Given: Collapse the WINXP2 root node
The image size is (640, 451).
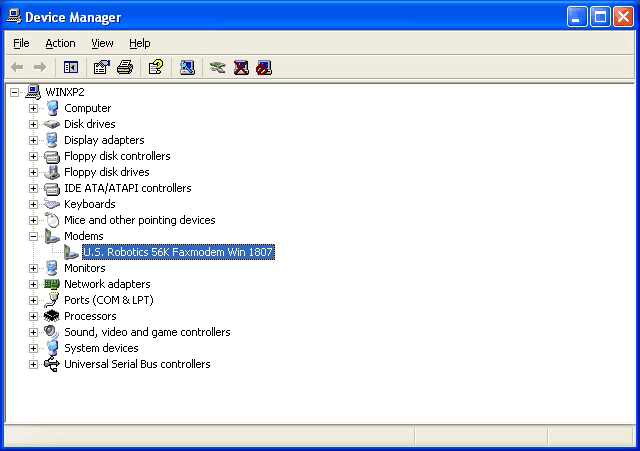Looking at the screenshot, I should click(14, 92).
